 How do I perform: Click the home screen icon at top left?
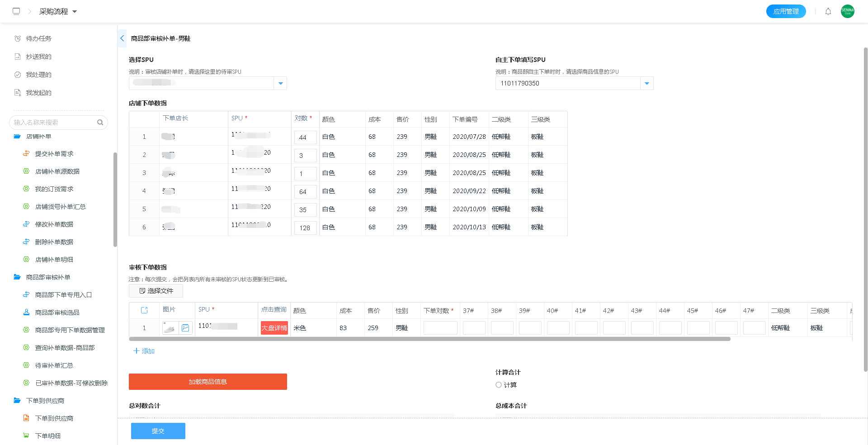[x=16, y=11]
